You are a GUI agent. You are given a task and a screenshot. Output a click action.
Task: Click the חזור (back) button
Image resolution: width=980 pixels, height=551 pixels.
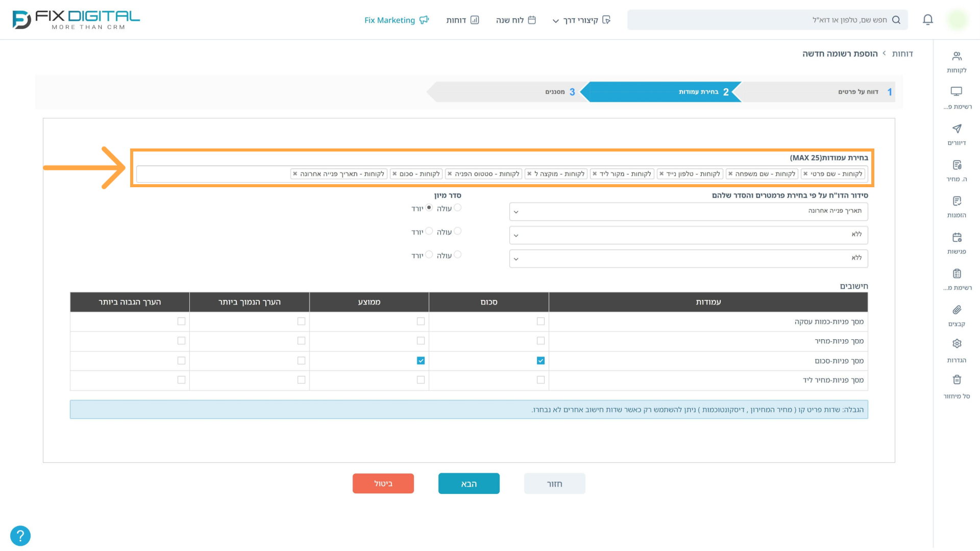tap(555, 484)
